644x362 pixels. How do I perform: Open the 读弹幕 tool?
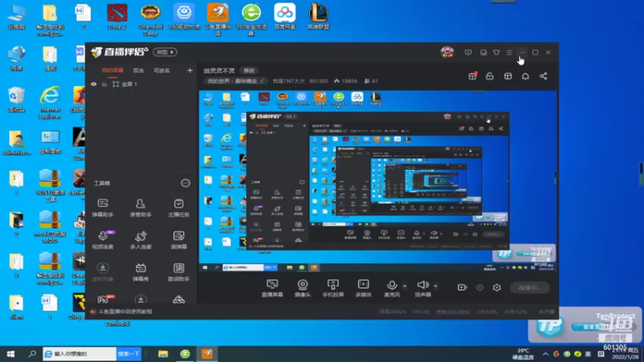[178, 240]
